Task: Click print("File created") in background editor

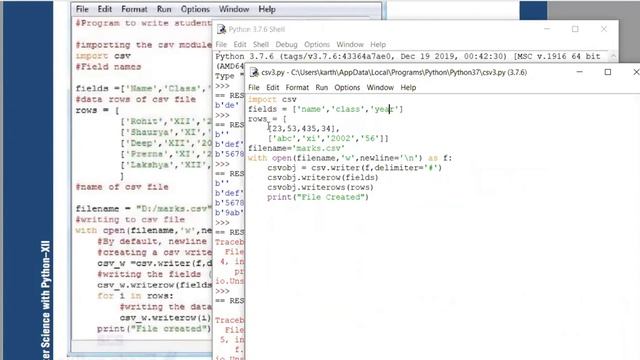Action: click(154, 329)
